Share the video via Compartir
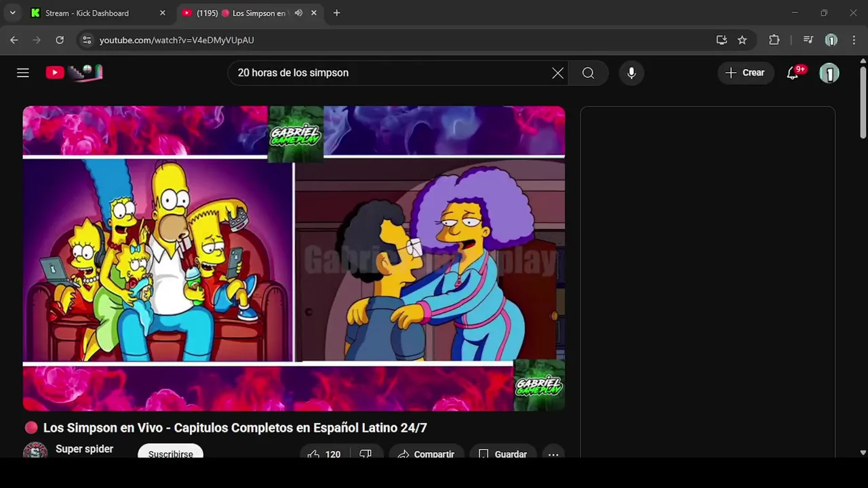 [x=426, y=454]
